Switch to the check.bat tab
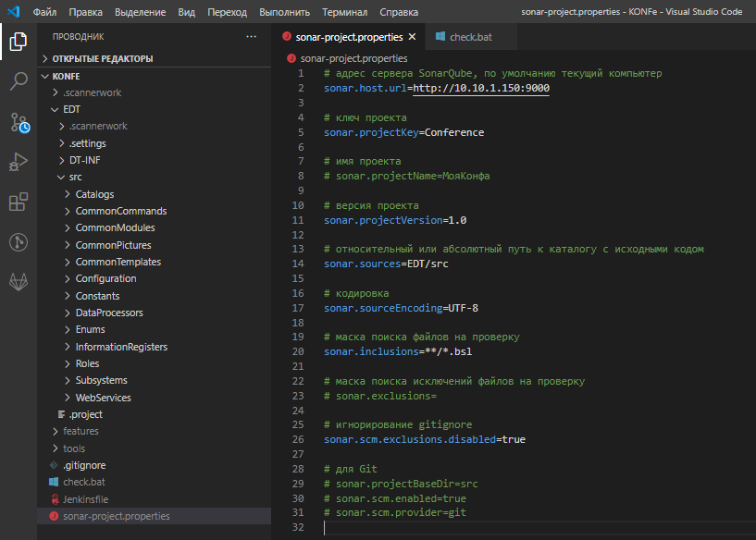 (470, 37)
